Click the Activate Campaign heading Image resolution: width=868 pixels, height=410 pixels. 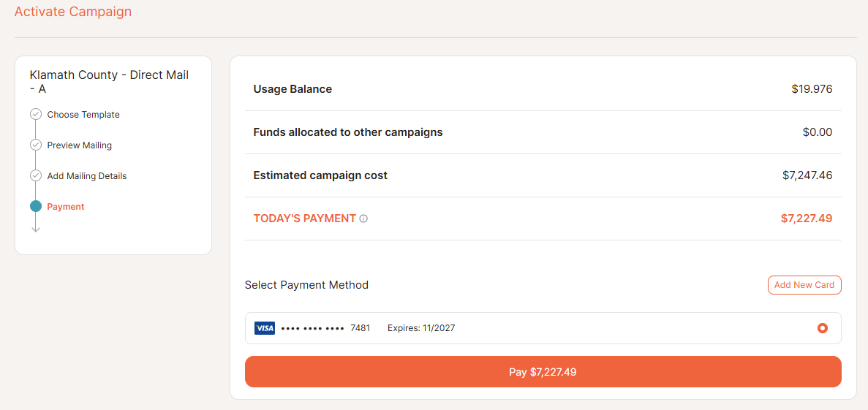pos(73,12)
